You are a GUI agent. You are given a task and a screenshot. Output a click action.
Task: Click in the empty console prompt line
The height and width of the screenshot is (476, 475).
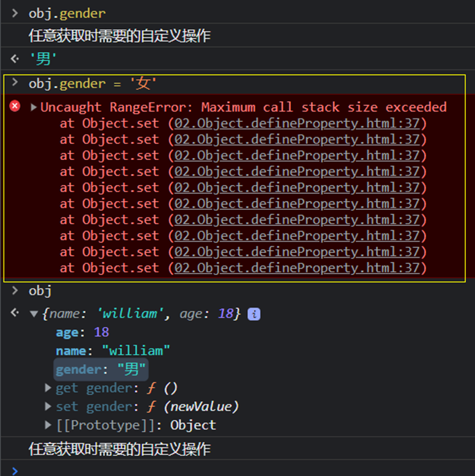click(x=242, y=470)
